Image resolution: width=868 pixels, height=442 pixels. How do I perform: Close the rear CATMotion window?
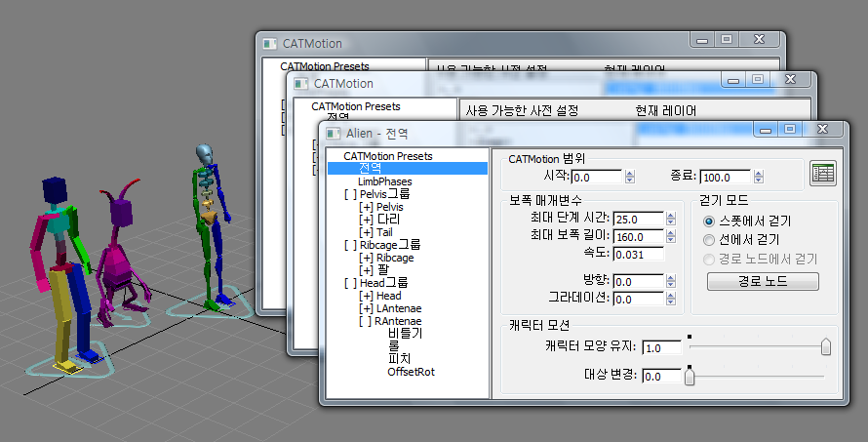click(760, 39)
